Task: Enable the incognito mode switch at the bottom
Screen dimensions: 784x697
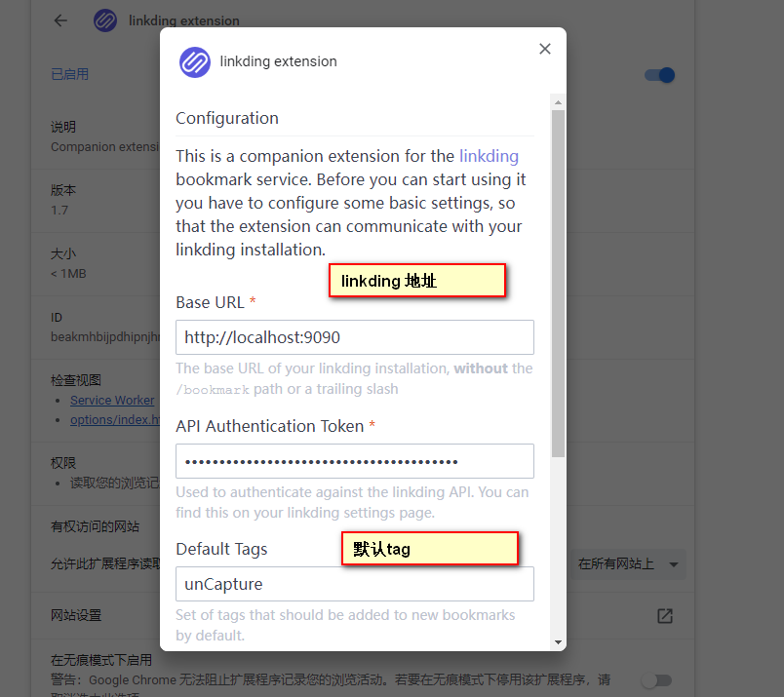Action: (x=657, y=679)
